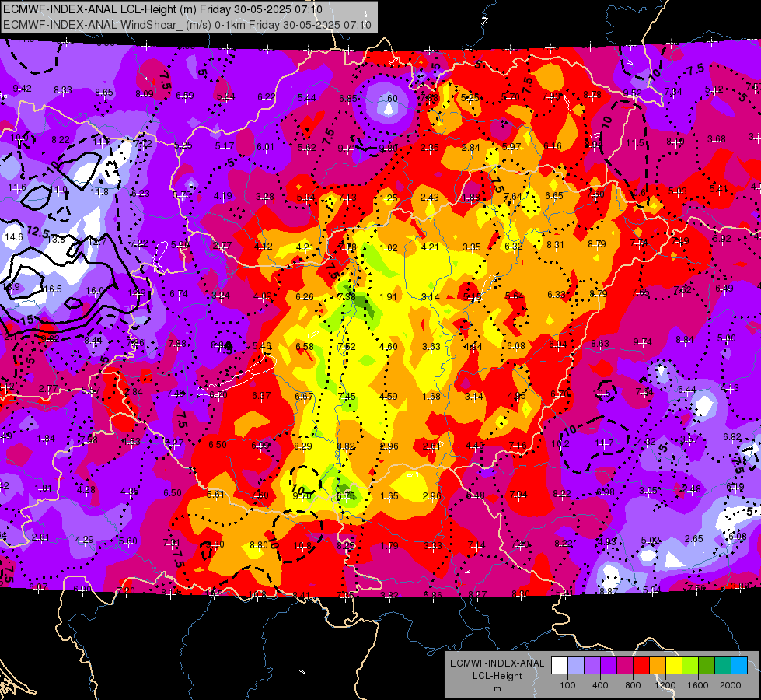Click the LCL-Height (m) title line
Viewport: 761px width, 700px height.
pyautogui.click(x=162, y=9)
